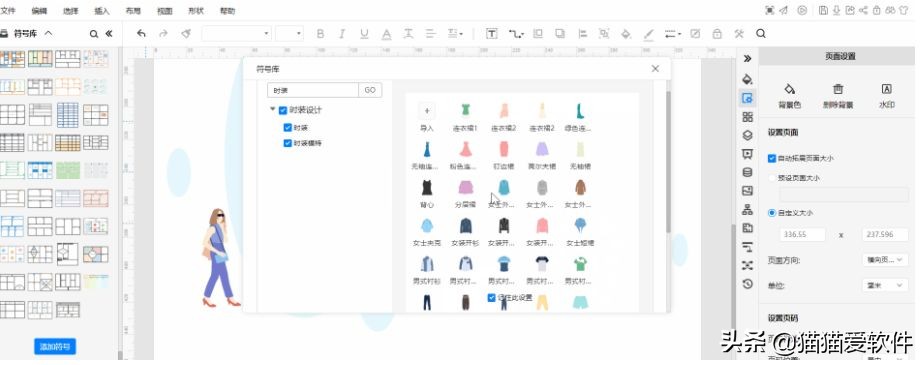Select the text box tool
This screenshot has width=924, height=365.
[x=491, y=34]
